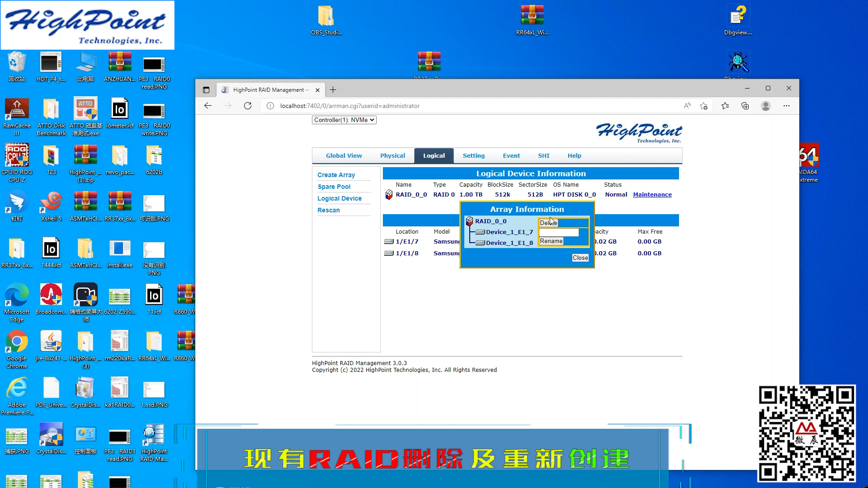The image size is (868, 488).
Task: Open the 6202b desktop folder
Action: 154,160
